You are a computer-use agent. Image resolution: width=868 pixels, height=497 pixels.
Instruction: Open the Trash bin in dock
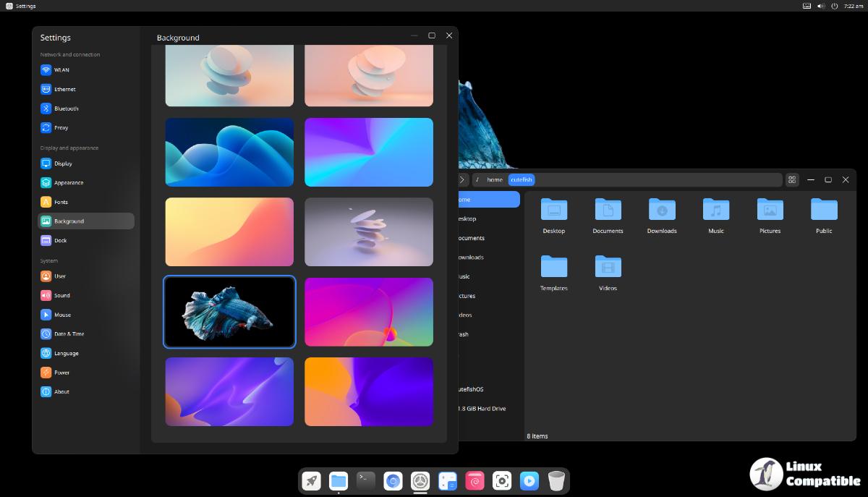556,480
